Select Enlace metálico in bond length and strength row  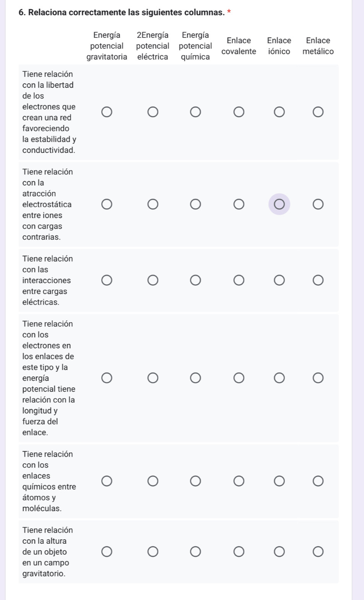pos(318,378)
